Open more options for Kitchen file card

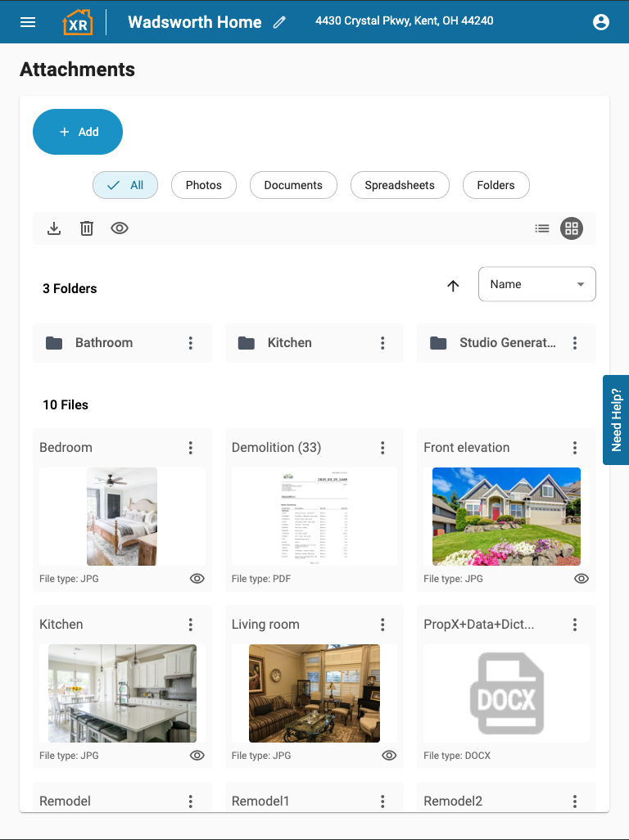pyautogui.click(x=190, y=625)
